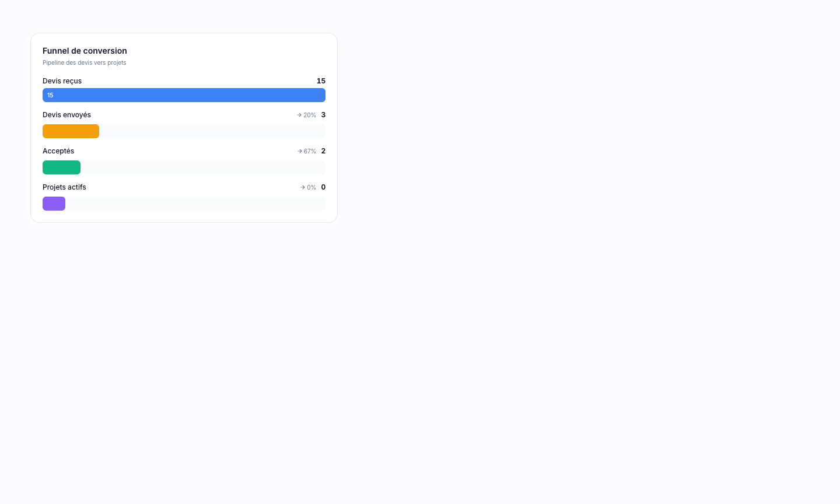Click the Projets actifs count of 0
840x504 pixels.
[x=323, y=187]
